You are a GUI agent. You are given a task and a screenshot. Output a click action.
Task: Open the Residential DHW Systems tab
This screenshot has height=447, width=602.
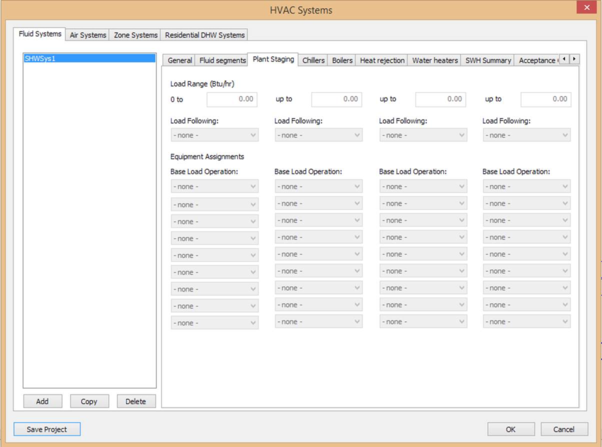(x=205, y=35)
